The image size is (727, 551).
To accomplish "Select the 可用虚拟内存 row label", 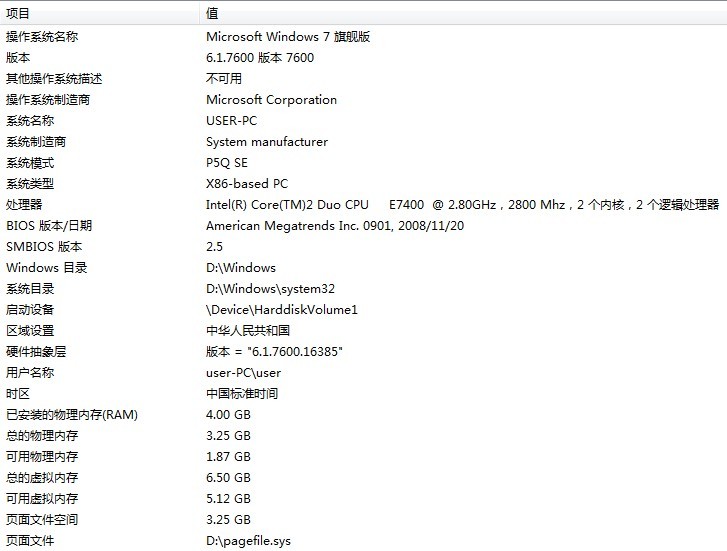I will 42,499.
